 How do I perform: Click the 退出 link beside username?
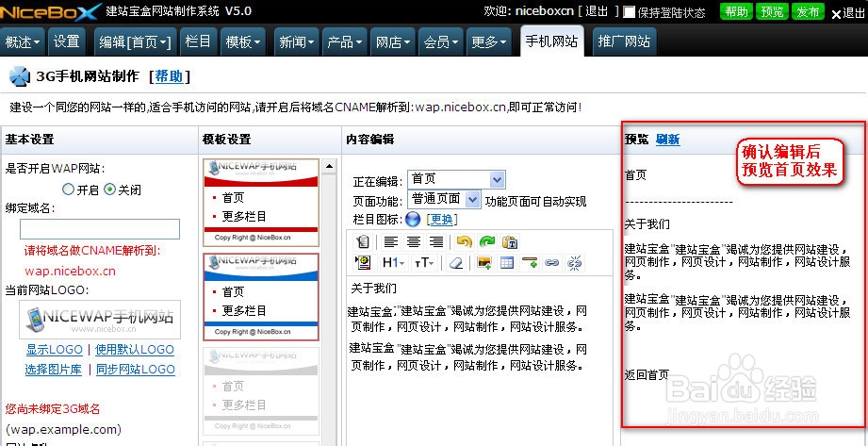(597, 11)
